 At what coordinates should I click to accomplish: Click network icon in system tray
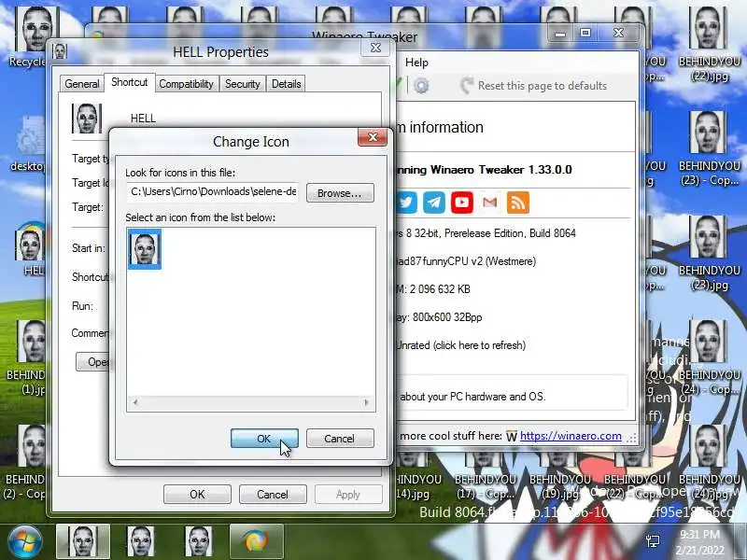tap(653, 541)
